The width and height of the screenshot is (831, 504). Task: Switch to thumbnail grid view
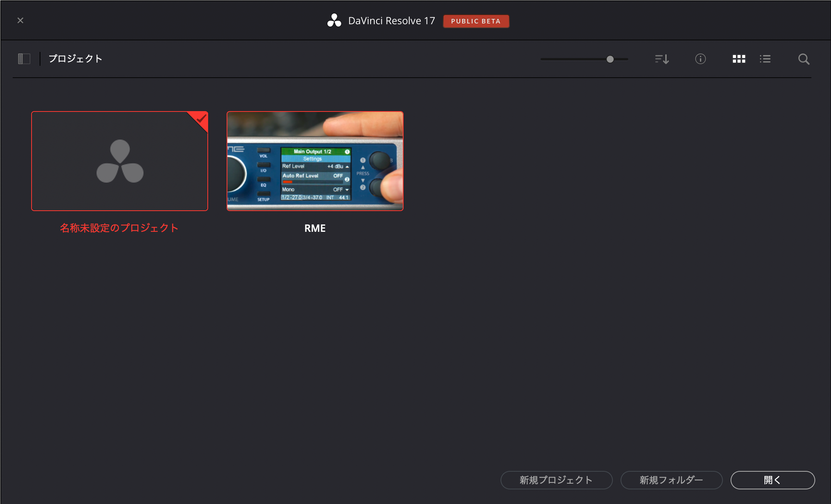pos(739,59)
